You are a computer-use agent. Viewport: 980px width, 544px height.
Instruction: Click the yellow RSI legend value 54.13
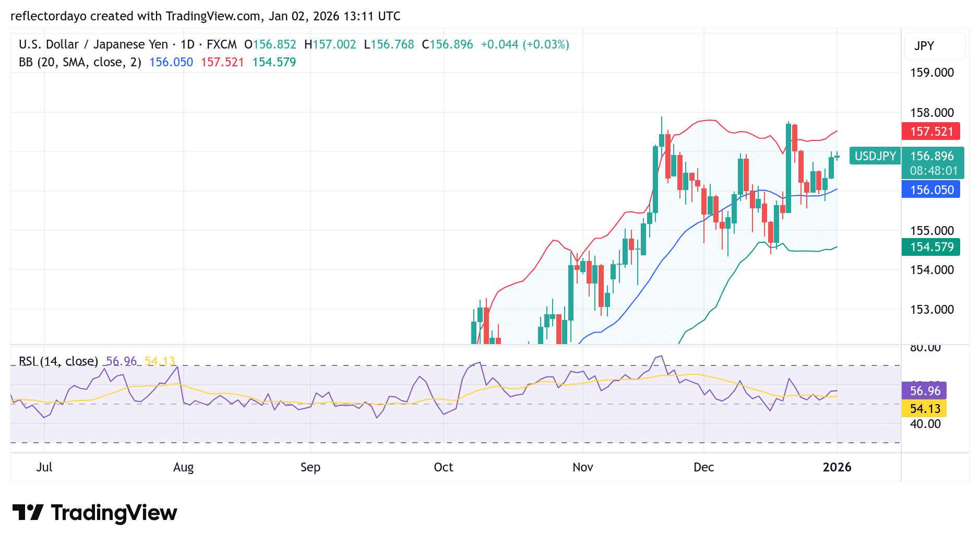[160, 361]
